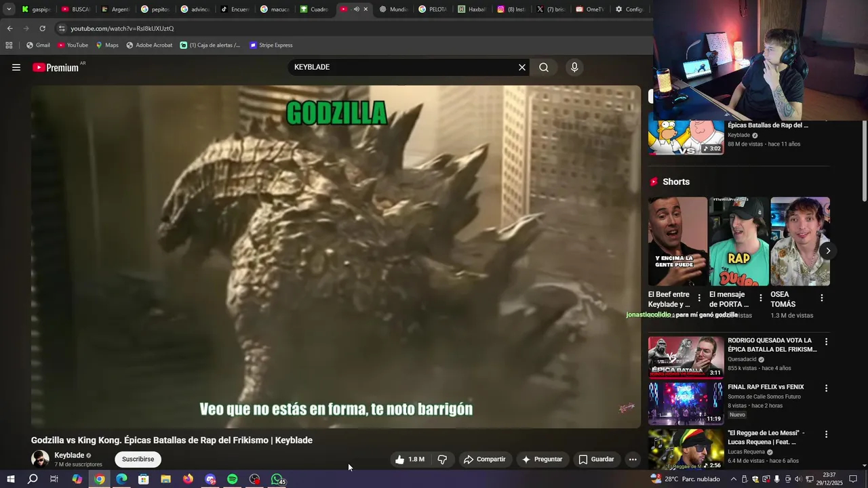Open Spotify from the taskbar

point(232,479)
